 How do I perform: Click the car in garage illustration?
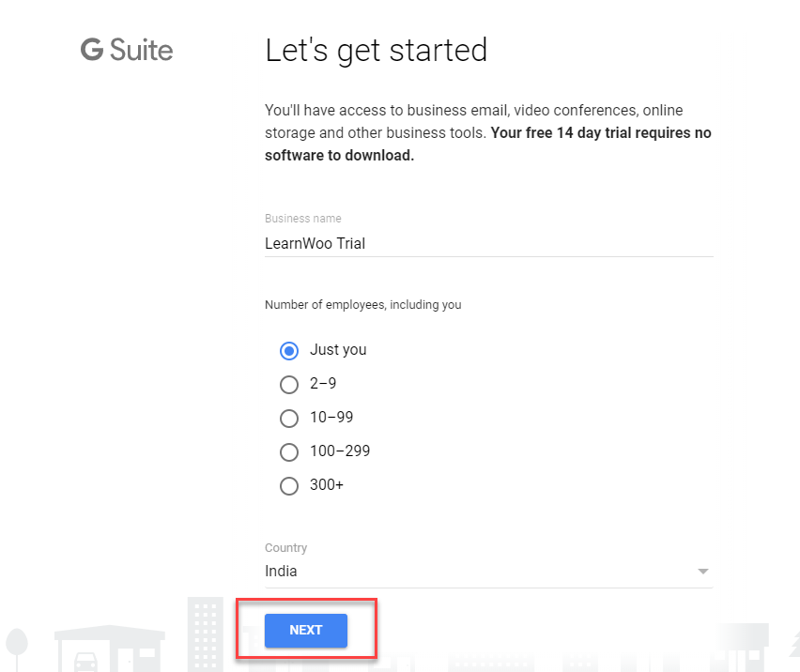(85, 661)
